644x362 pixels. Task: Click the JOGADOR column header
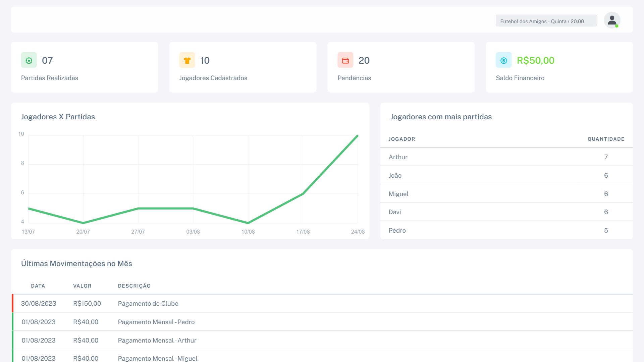pos(402,139)
